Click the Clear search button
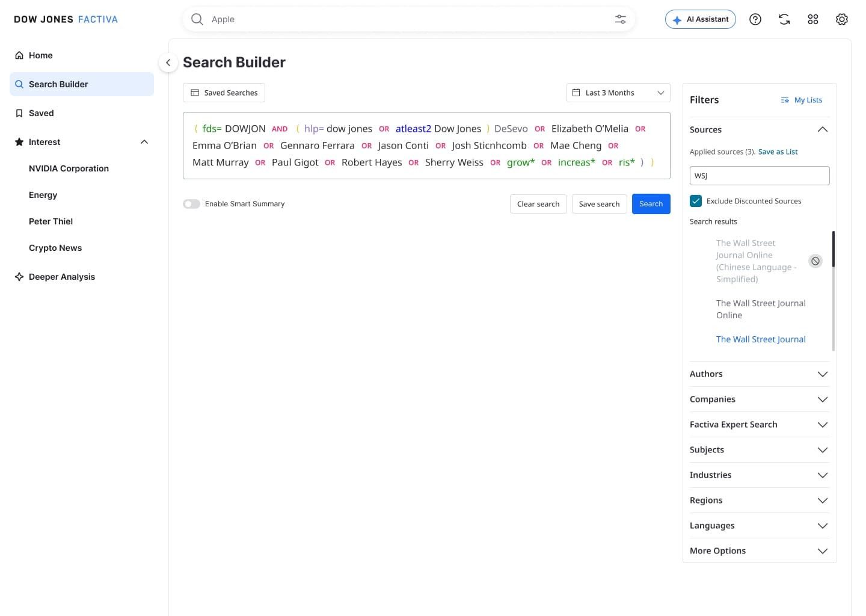866x616 pixels. pyautogui.click(x=538, y=204)
